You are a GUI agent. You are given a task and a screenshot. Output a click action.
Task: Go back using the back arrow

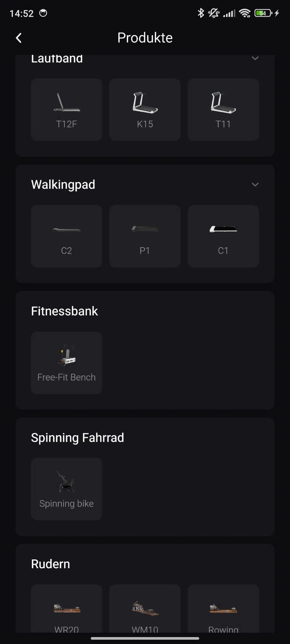[x=19, y=38]
